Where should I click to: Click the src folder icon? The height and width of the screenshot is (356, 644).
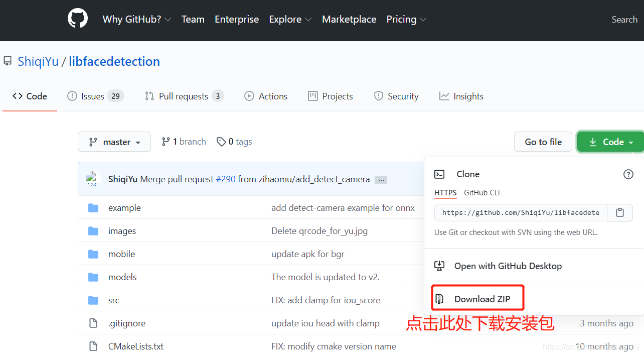[x=93, y=300]
